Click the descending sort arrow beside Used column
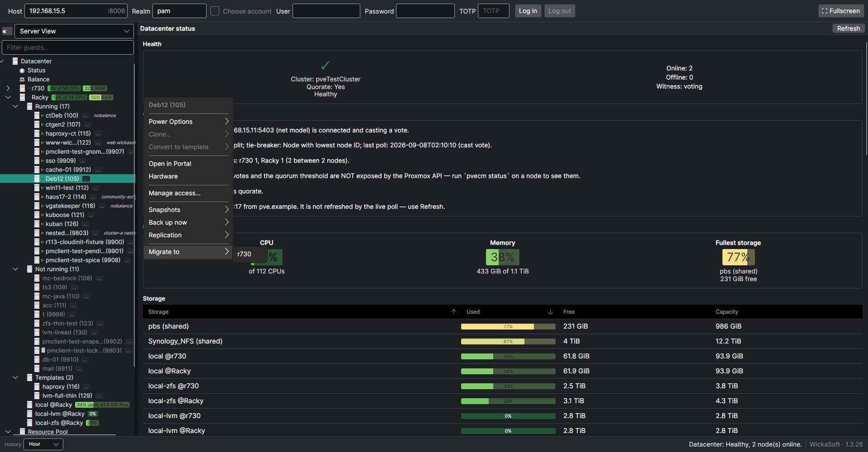 point(550,312)
